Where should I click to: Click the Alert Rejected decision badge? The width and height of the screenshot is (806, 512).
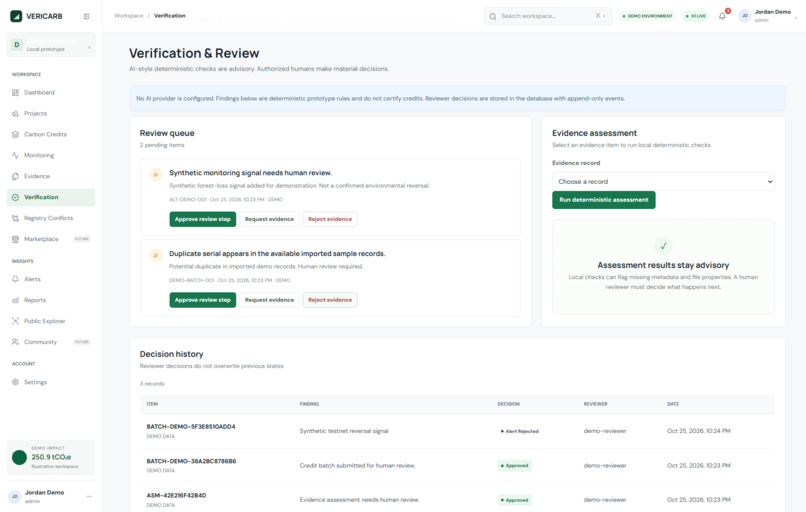click(519, 431)
